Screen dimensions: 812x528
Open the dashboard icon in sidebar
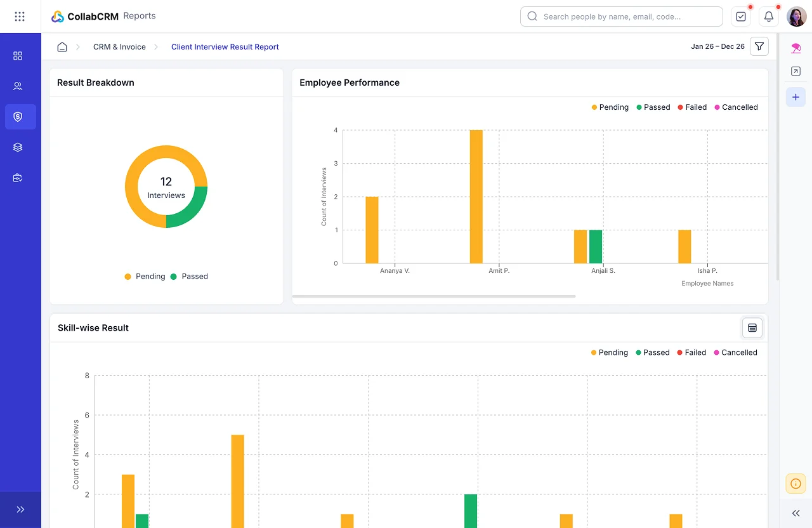click(x=18, y=56)
